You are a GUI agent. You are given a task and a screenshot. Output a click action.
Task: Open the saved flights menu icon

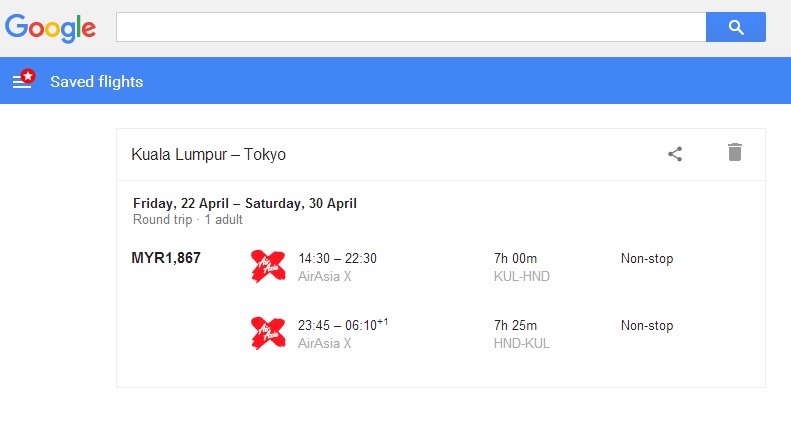tap(23, 80)
